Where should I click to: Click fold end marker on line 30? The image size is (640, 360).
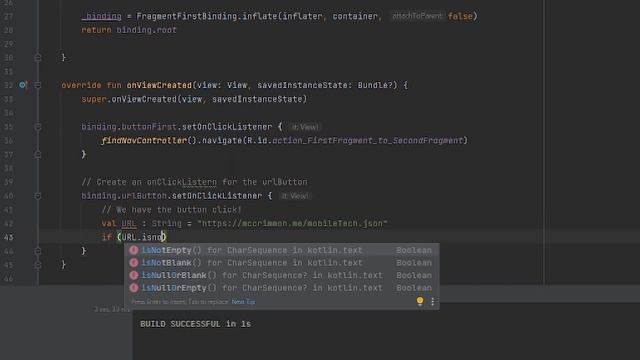point(38,58)
